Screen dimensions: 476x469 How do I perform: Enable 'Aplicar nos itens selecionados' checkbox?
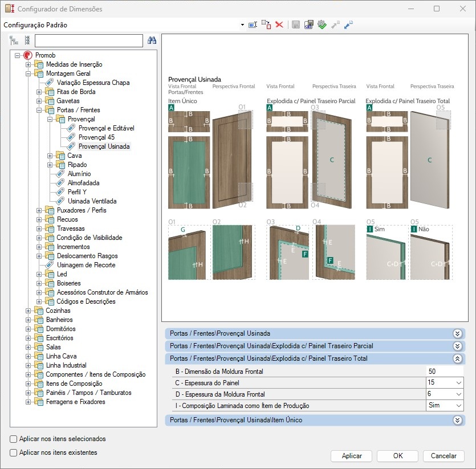pos(14,439)
